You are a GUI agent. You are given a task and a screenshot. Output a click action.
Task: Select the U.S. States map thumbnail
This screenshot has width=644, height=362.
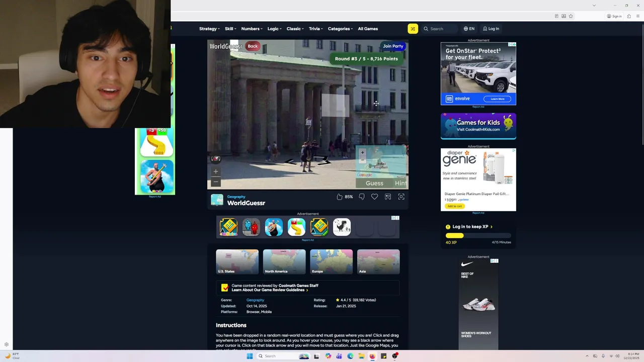(x=237, y=261)
